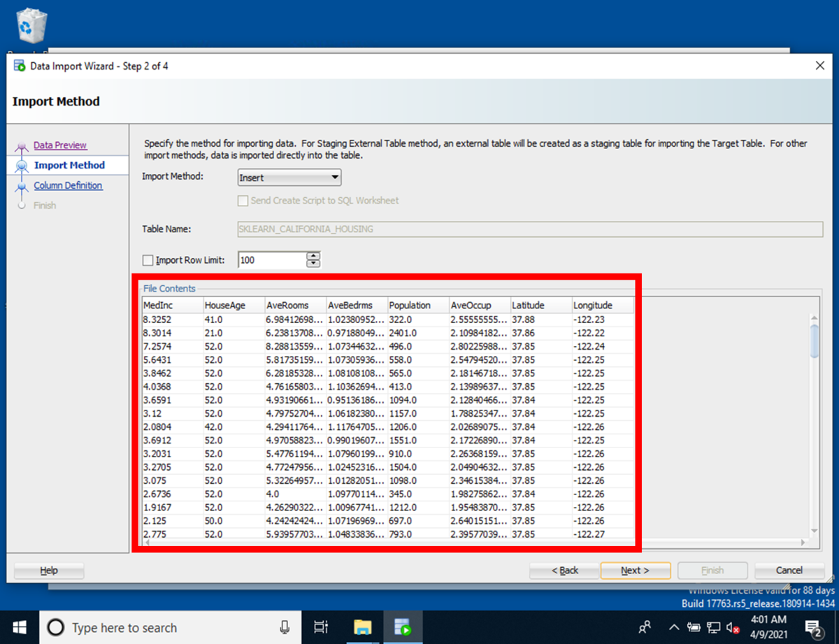Click the muted volume tray icon
This screenshot has height=644, width=839.
click(x=733, y=627)
